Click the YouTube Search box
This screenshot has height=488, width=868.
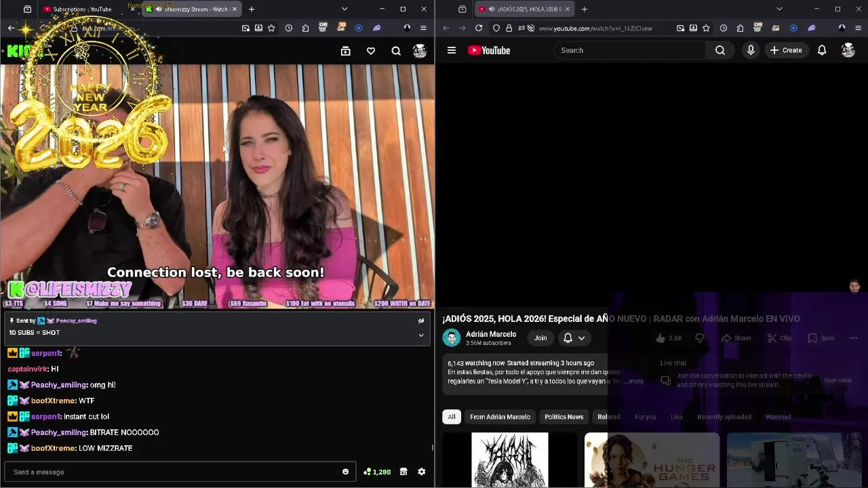coord(631,50)
